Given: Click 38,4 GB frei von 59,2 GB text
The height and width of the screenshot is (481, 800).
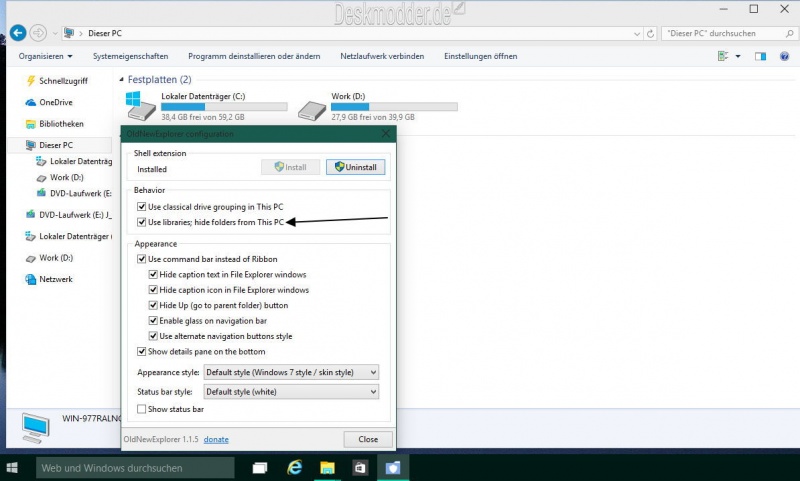Looking at the screenshot, I should point(203,117).
